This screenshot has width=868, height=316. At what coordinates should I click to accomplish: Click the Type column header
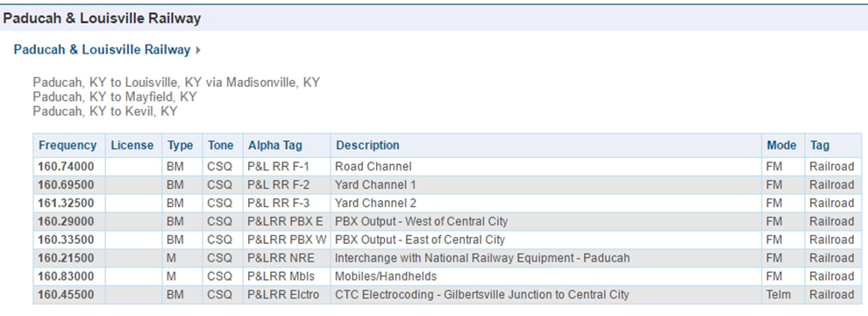click(x=181, y=145)
